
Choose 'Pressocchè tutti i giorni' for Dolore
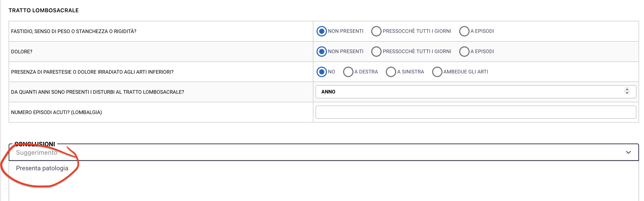[x=376, y=52]
